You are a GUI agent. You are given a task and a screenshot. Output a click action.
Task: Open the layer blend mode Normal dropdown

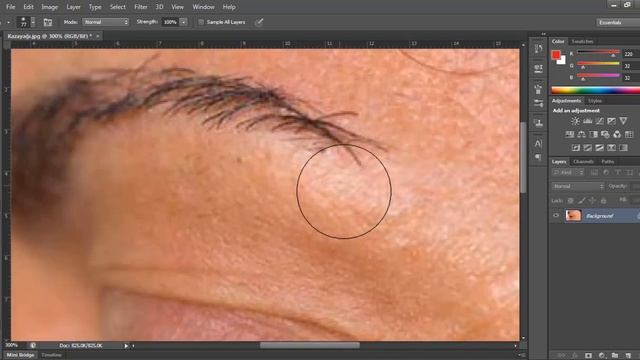(x=578, y=186)
